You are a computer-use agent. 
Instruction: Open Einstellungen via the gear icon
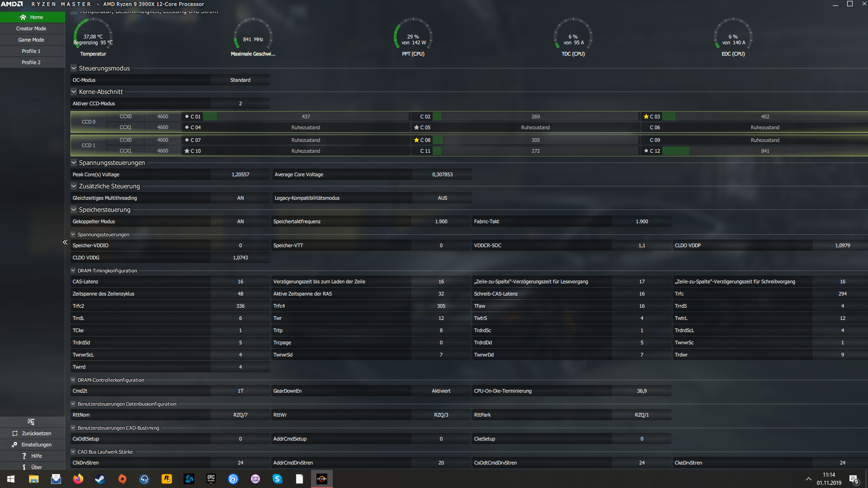(x=15, y=445)
